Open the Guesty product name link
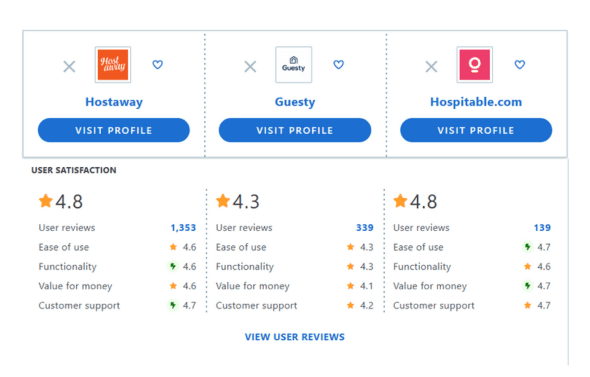Image resolution: width=590 pixels, height=377 pixels. (x=295, y=102)
